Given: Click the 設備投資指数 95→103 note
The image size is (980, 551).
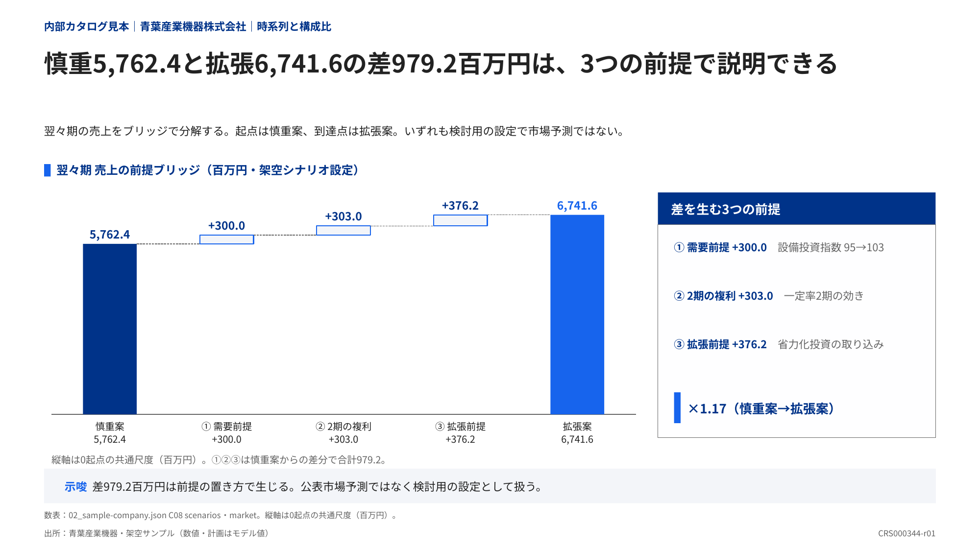Looking at the screenshot, I should point(831,247).
